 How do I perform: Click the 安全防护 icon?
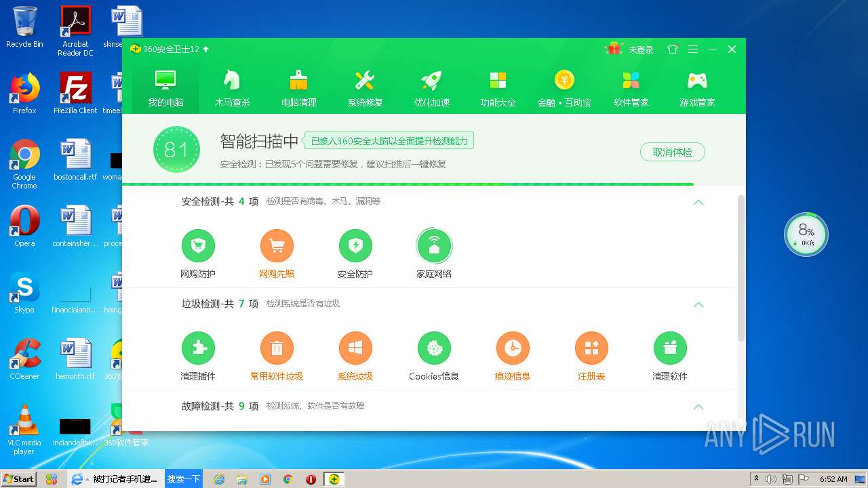[x=355, y=245]
